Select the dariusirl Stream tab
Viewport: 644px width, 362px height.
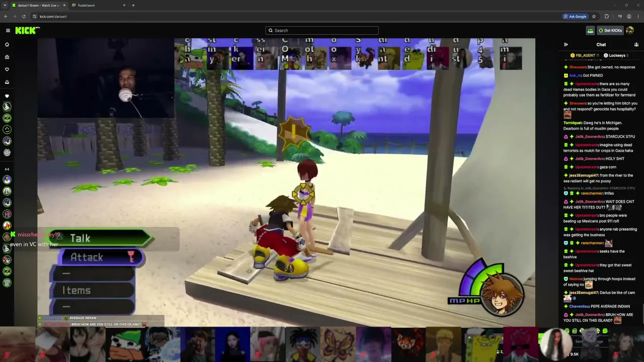39,5
